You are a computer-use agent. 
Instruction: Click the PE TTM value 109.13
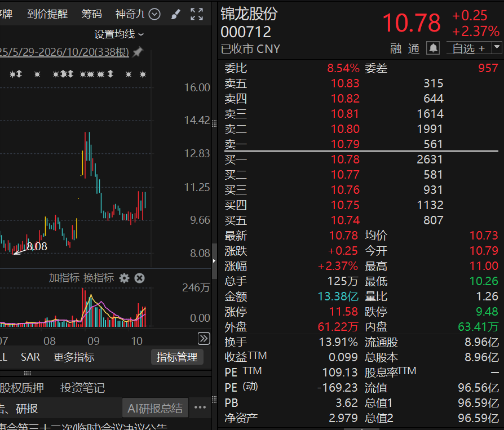click(340, 373)
